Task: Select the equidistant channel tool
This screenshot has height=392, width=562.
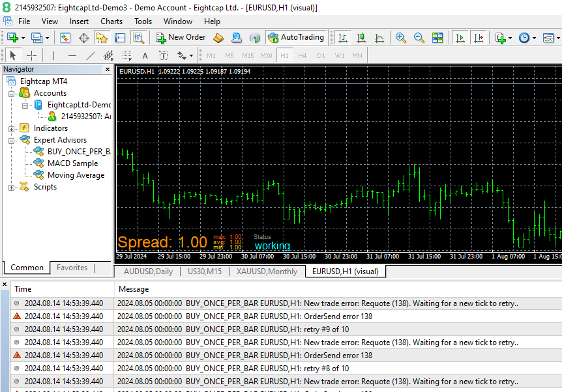Action: click(x=108, y=55)
